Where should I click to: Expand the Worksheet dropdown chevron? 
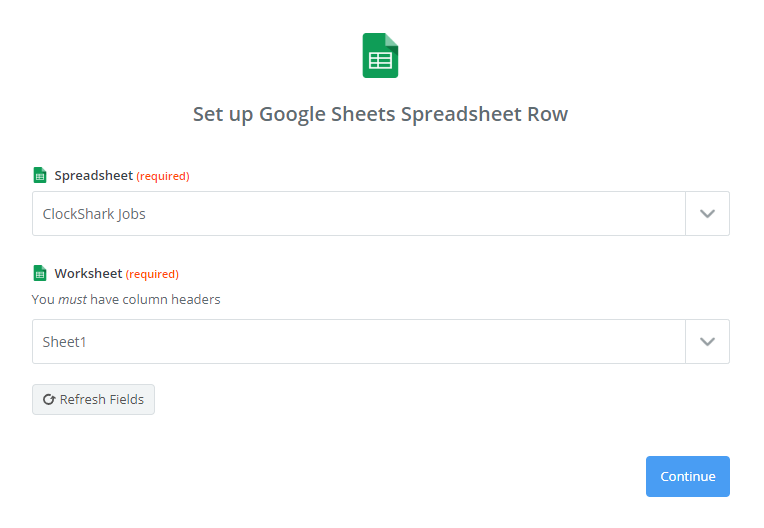(707, 341)
